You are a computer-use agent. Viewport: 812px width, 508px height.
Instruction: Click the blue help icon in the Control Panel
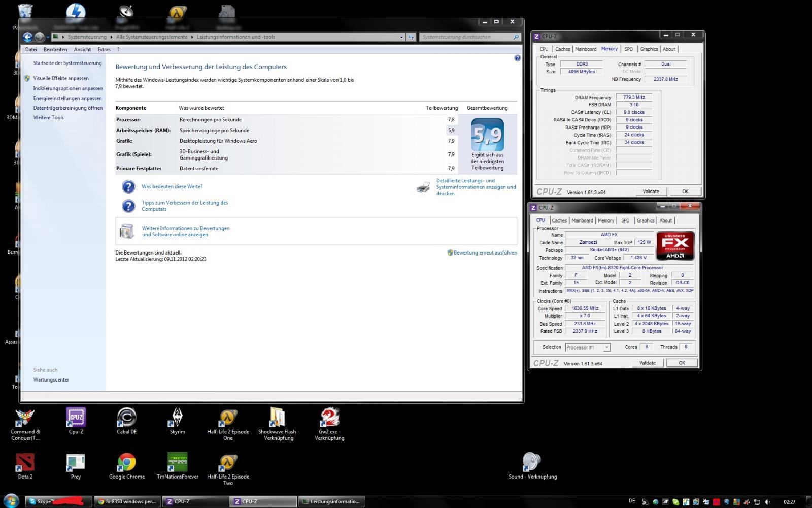517,58
